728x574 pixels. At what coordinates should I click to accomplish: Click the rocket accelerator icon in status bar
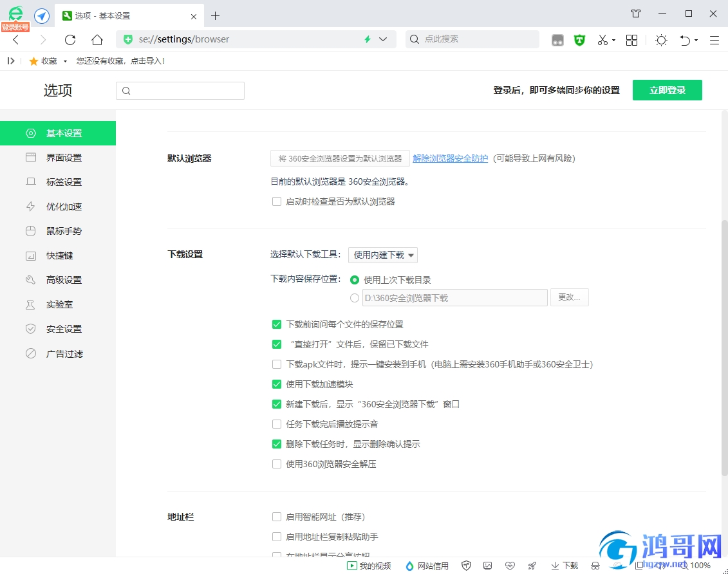pos(532,566)
